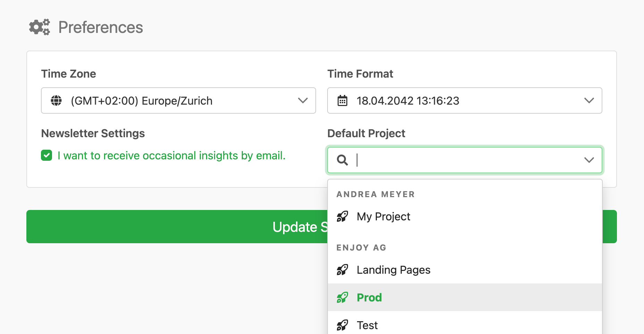644x334 pixels.
Task: Click the Default Project label
Action: tap(366, 133)
